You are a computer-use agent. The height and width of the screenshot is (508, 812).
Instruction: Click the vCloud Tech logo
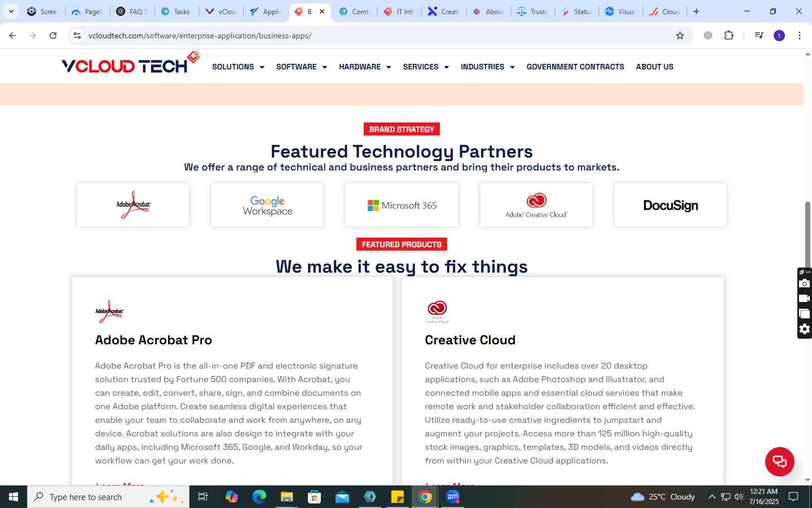pyautogui.click(x=130, y=63)
